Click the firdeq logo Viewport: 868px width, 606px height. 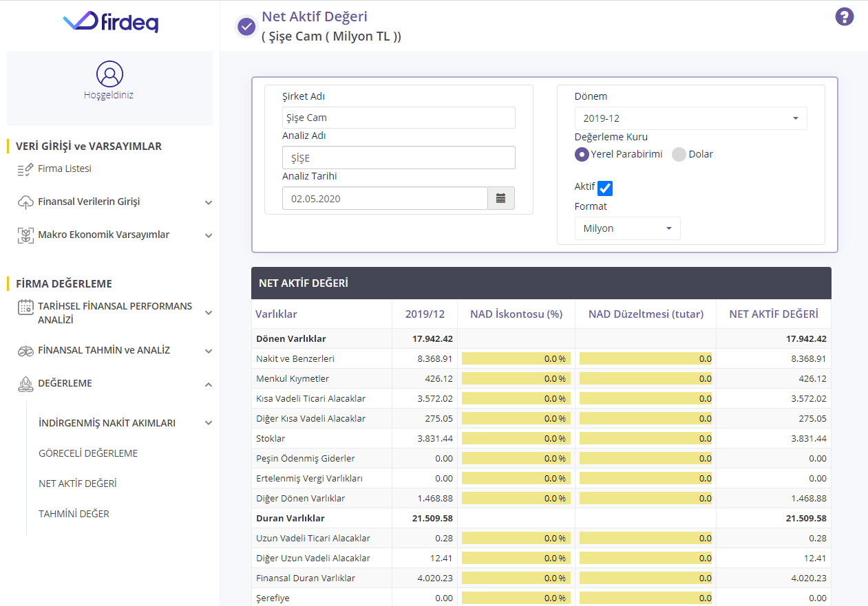pos(111,21)
